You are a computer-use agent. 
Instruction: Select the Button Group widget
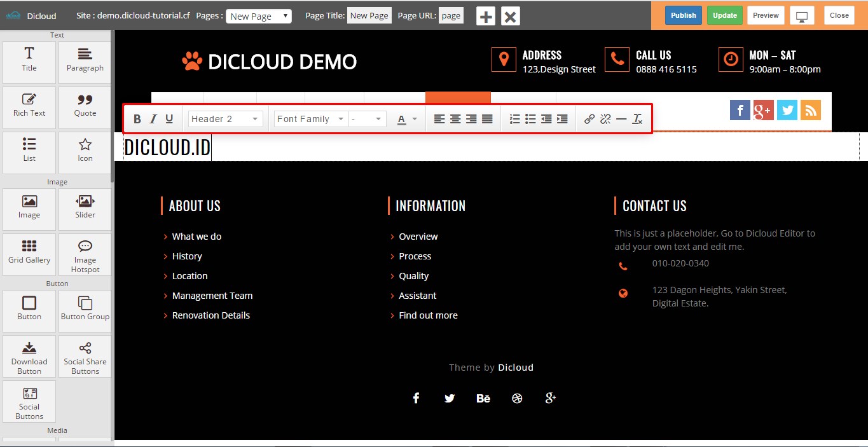(85, 311)
